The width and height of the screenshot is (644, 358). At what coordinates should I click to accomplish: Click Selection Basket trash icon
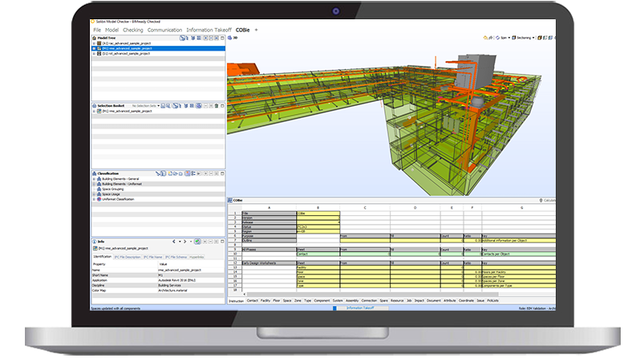217,106
